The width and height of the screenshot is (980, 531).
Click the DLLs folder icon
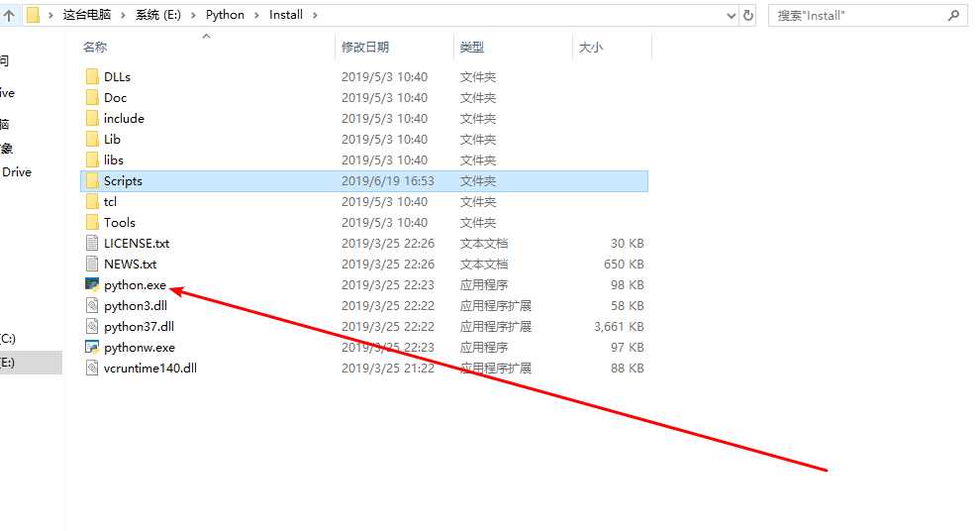pyautogui.click(x=92, y=77)
